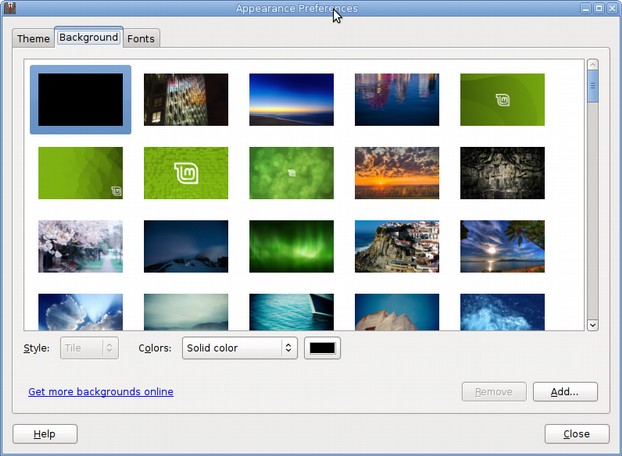Click the Add... button
Image resolution: width=622 pixels, height=456 pixels.
click(565, 392)
